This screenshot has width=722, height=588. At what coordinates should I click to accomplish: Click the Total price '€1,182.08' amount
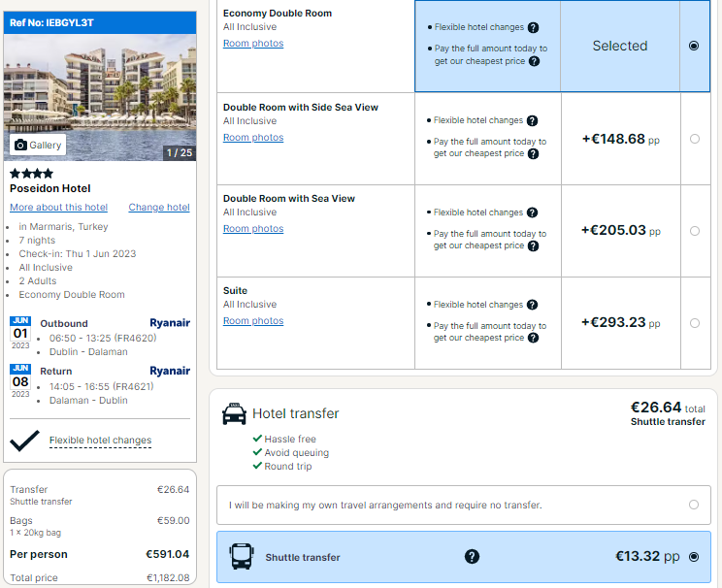[168, 577]
